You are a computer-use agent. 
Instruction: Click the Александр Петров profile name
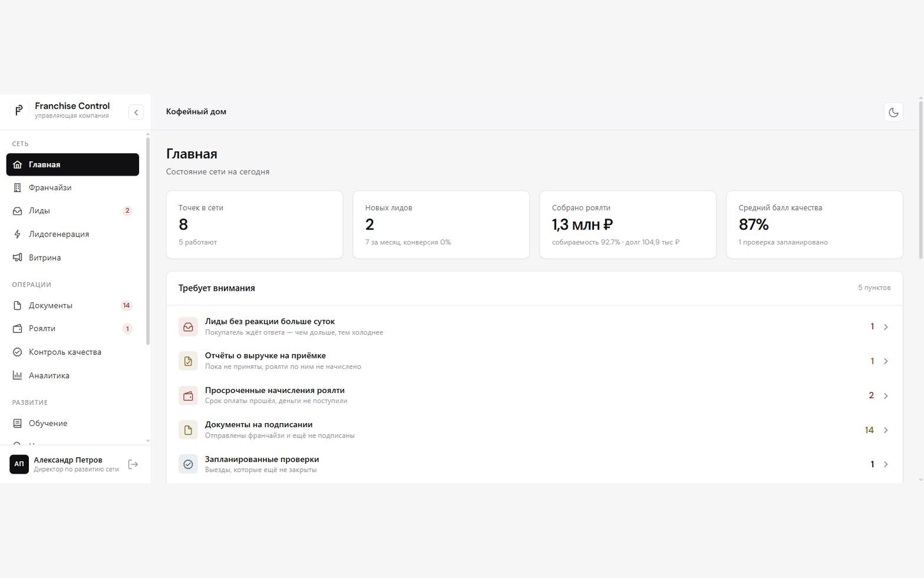point(68,460)
